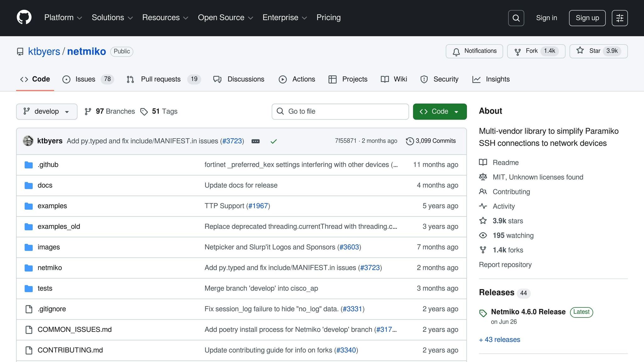
Task: Click the 78 issues count badge
Action: (107, 79)
